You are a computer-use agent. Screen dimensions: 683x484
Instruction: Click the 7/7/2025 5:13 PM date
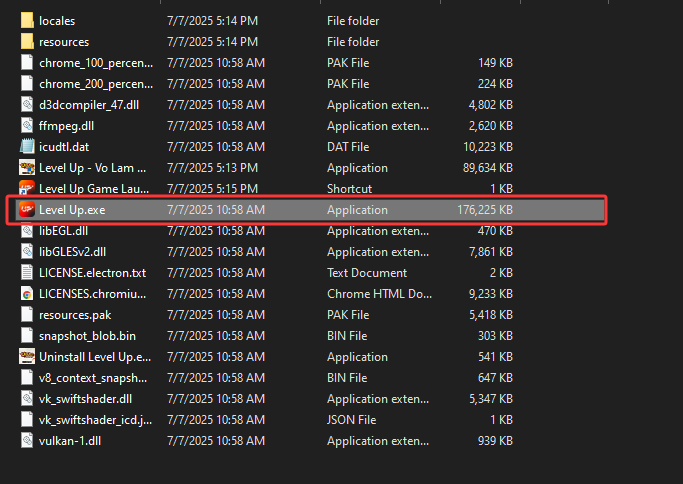tap(213, 168)
